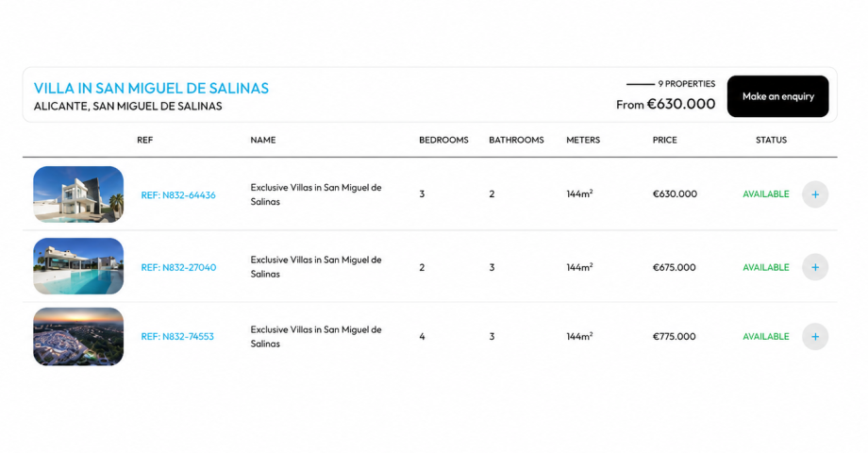The width and height of the screenshot is (868, 453).
Task: Click the BATHROOMS column header
Action: pos(516,140)
